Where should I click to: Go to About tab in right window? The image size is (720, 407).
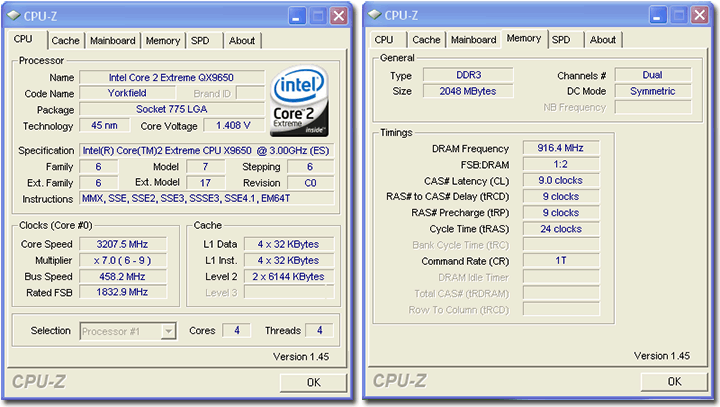pos(603,40)
